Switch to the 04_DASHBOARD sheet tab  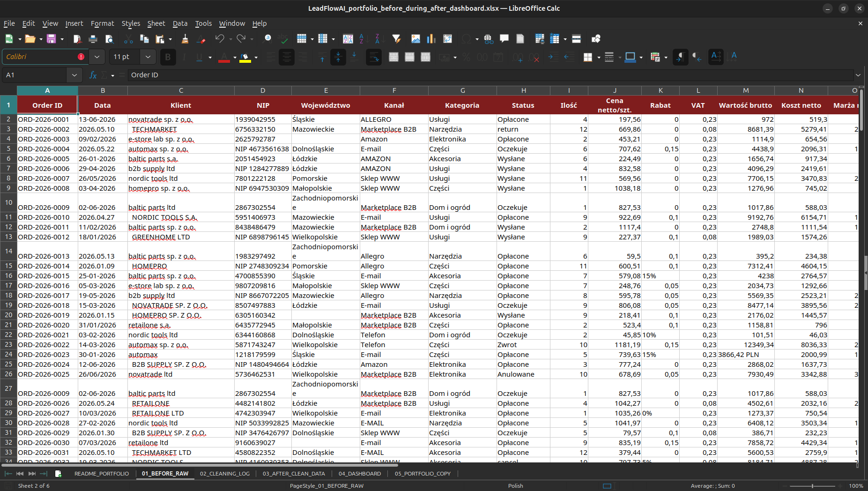360,474
